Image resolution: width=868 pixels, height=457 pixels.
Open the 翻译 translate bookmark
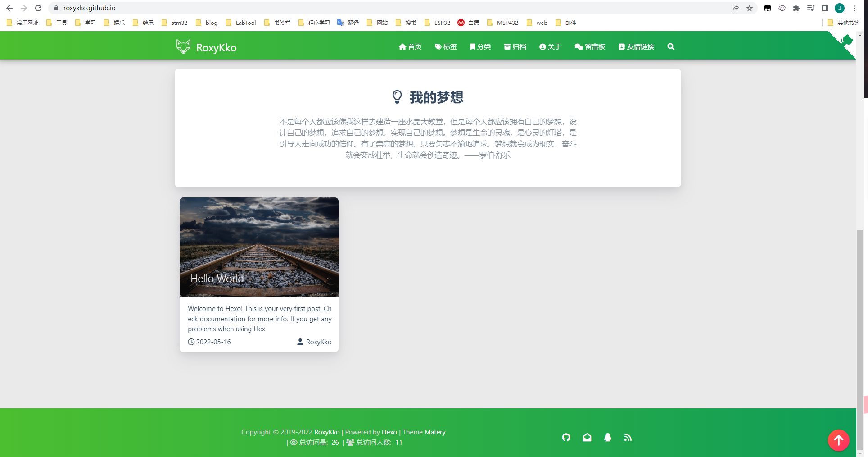[348, 23]
